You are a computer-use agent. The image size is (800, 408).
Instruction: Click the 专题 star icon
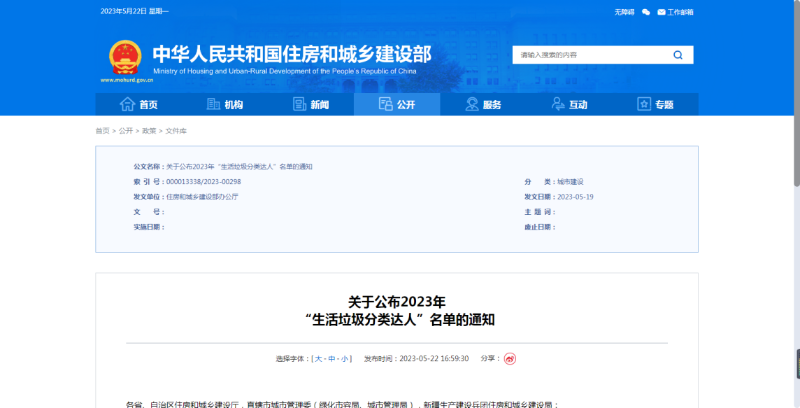coord(644,105)
